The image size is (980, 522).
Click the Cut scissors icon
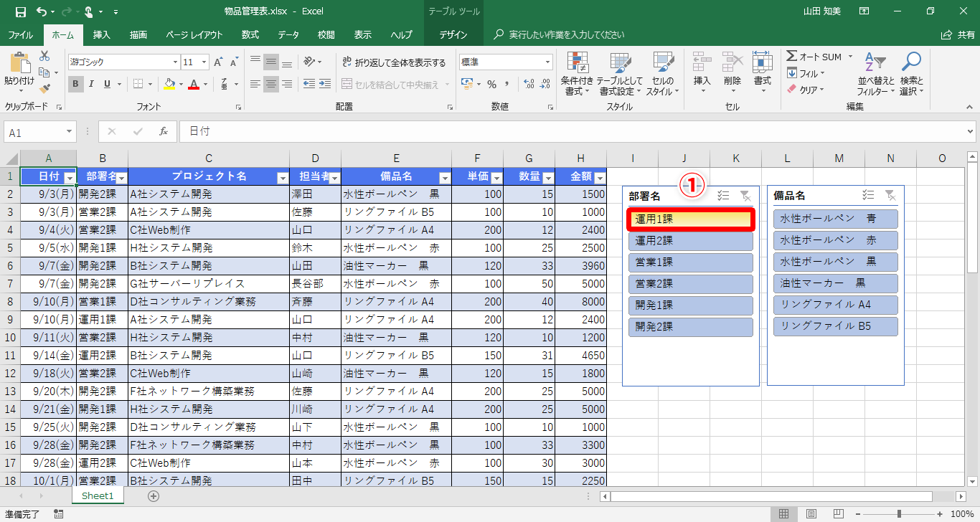point(44,56)
